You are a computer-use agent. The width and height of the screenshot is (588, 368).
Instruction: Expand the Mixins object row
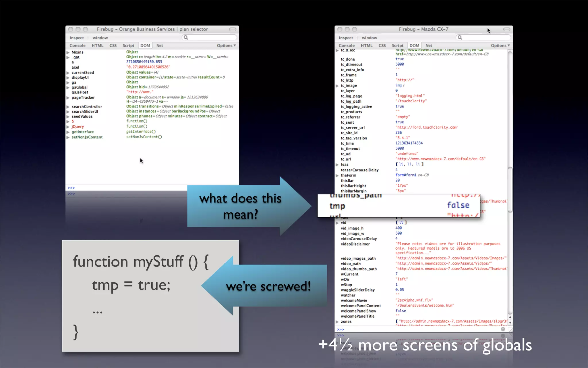tap(68, 52)
